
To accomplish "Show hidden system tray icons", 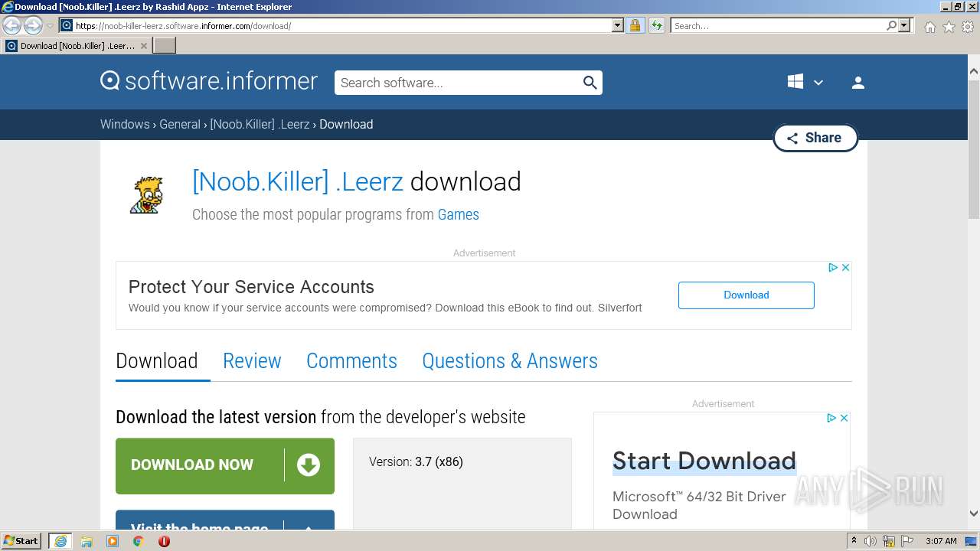I will pos(854,541).
